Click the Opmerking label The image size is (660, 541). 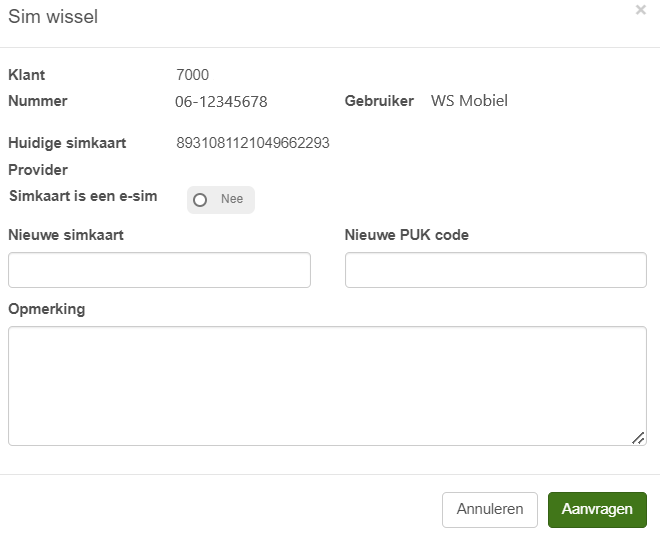46,309
